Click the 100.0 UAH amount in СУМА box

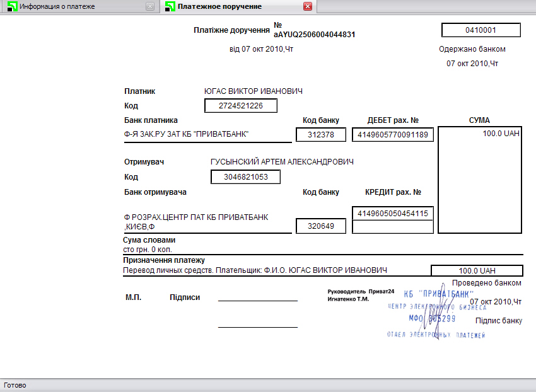click(x=501, y=134)
